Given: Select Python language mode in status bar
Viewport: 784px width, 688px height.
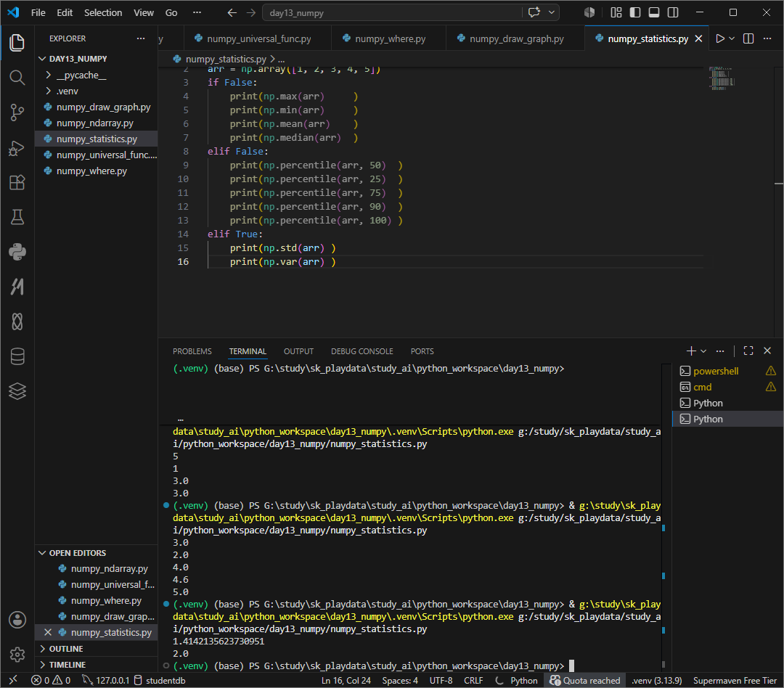Looking at the screenshot, I should pos(523,681).
